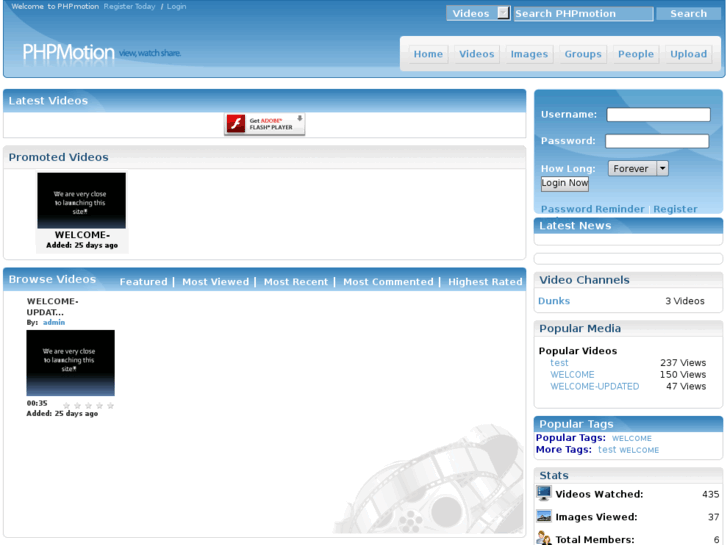Click the 'Videos Watched:' stat label
Screen dimensions: 727x545
(599, 494)
